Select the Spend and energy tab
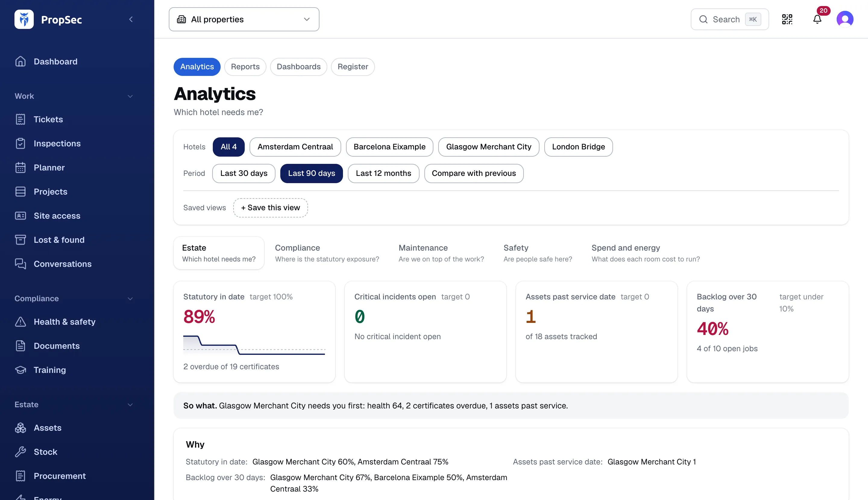This screenshot has height=500, width=868. (x=646, y=253)
